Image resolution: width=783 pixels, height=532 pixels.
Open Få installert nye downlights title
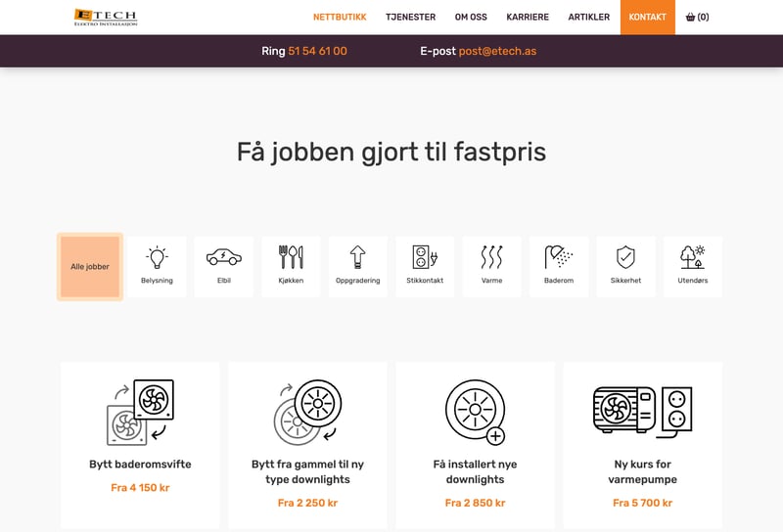(475, 471)
